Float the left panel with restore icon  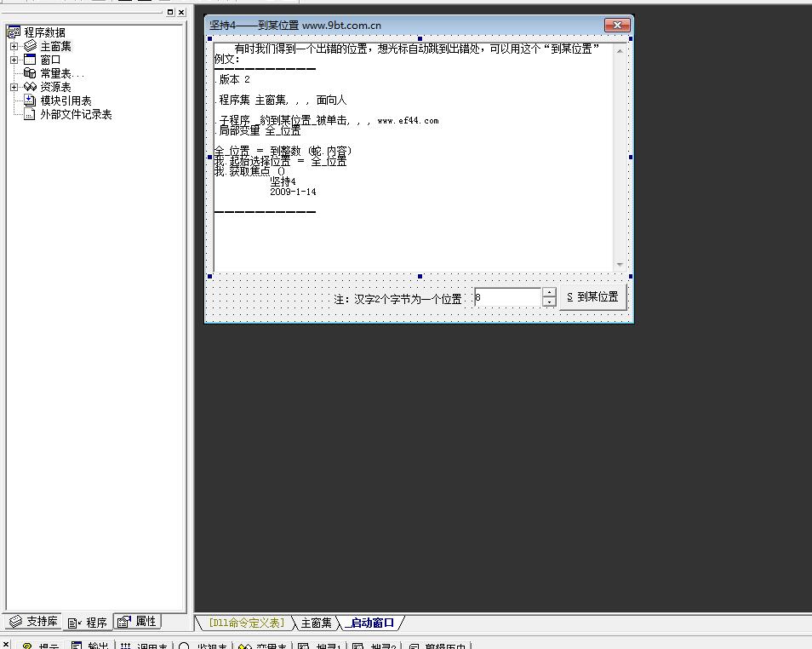click(170, 12)
